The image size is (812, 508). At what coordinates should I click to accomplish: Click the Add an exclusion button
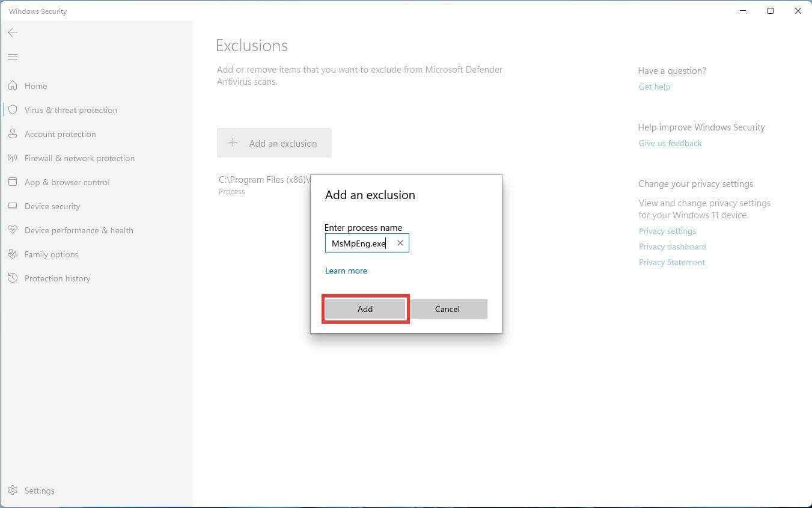274,143
